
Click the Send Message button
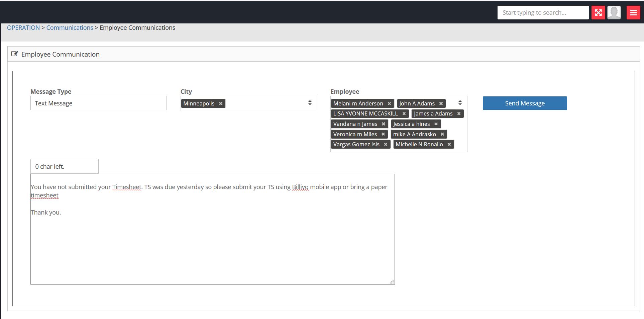click(525, 103)
